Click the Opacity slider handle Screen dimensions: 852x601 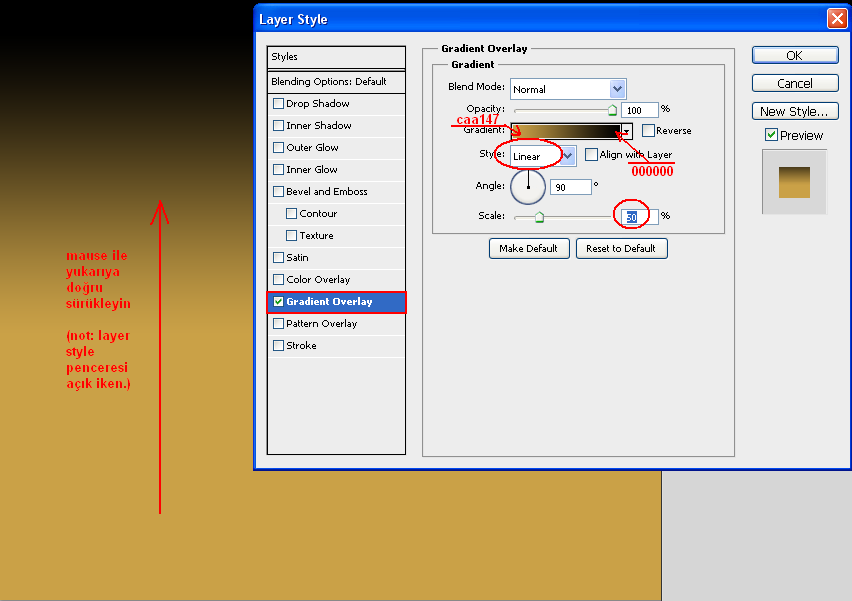[612, 110]
